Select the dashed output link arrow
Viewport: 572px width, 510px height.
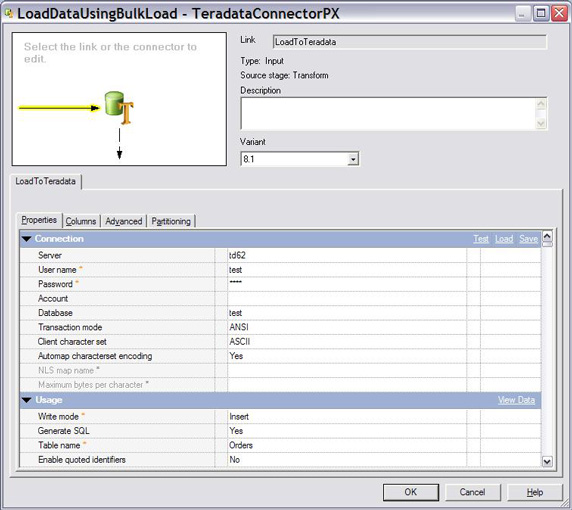(119, 143)
